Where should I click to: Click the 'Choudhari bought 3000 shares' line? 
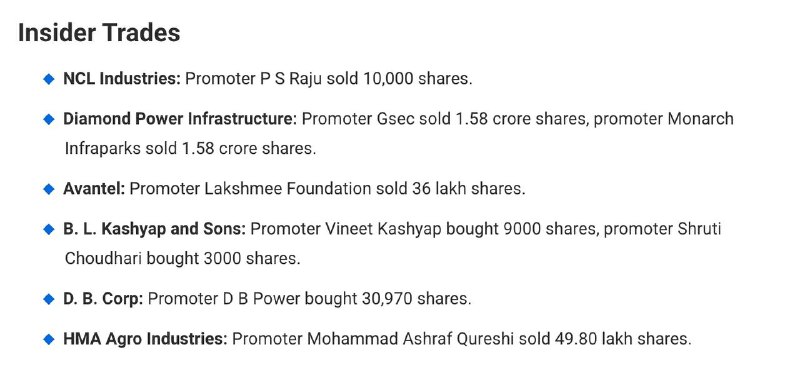click(181, 259)
